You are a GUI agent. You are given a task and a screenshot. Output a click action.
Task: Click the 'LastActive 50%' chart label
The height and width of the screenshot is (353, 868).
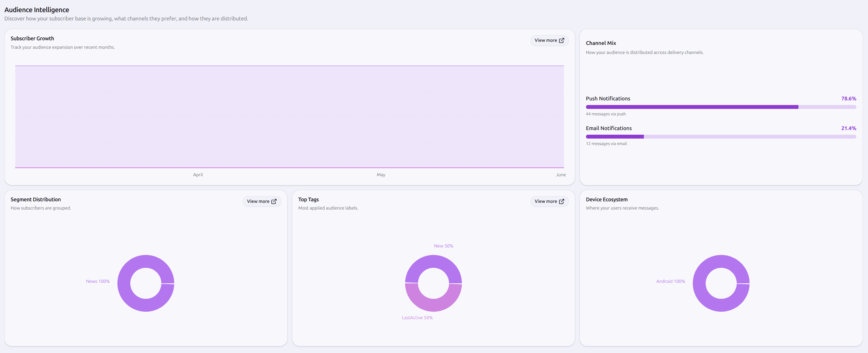[417, 318]
